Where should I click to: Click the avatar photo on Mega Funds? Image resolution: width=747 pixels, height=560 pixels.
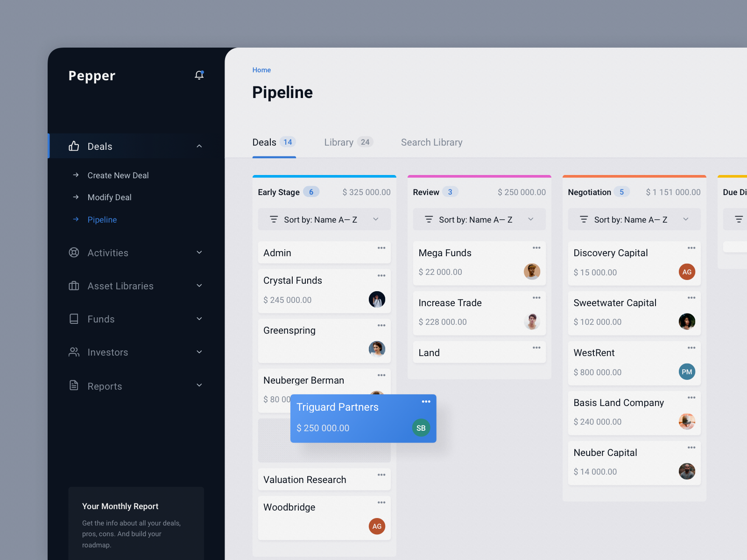click(532, 271)
